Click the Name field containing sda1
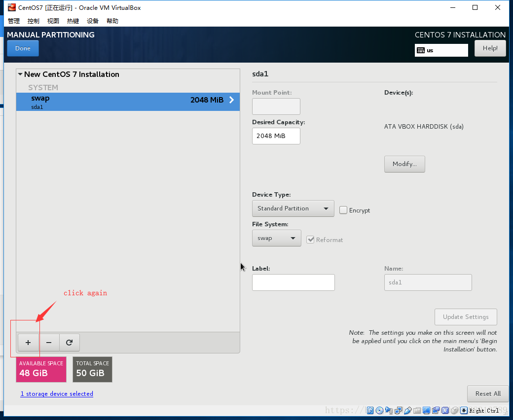 point(428,282)
